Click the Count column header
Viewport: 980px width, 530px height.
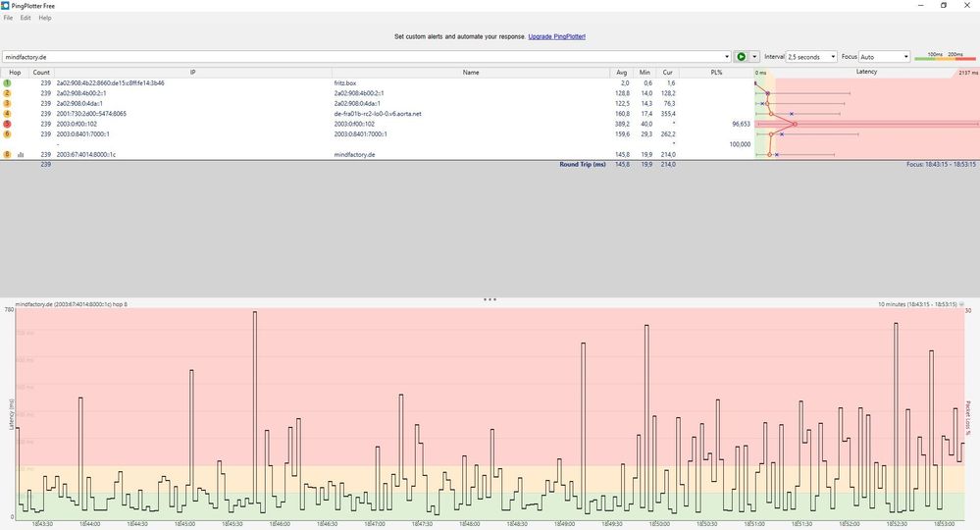(41, 73)
